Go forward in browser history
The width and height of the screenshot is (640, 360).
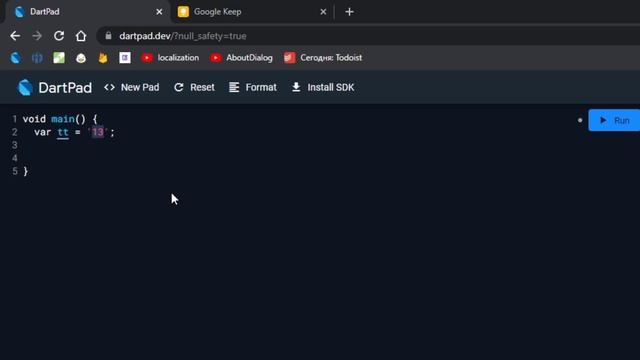[37, 36]
